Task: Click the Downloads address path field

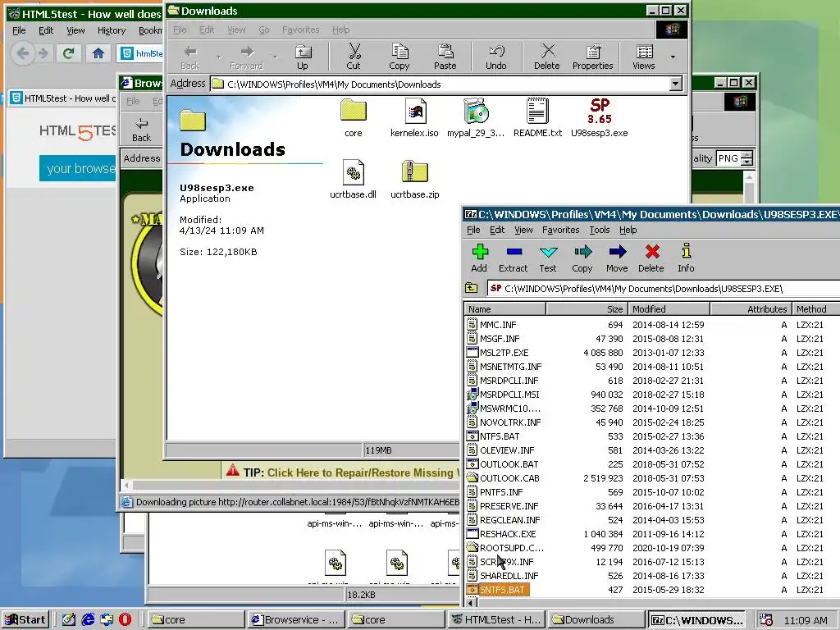Action: point(440,84)
